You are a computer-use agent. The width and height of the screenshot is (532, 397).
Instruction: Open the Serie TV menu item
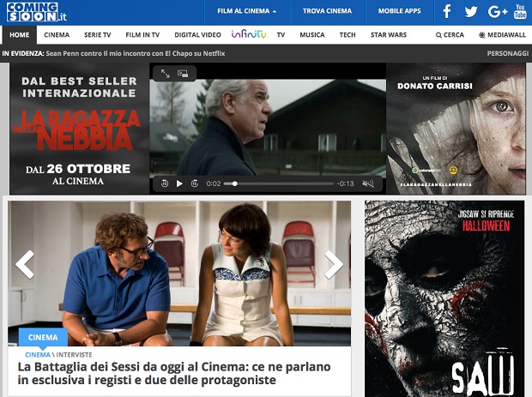click(x=97, y=34)
